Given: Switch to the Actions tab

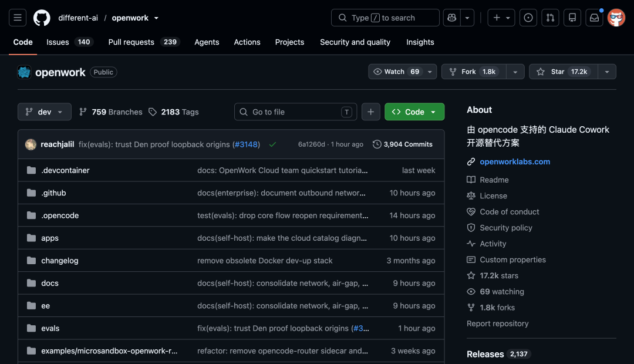Looking at the screenshot, I should [x=247, y=42].
